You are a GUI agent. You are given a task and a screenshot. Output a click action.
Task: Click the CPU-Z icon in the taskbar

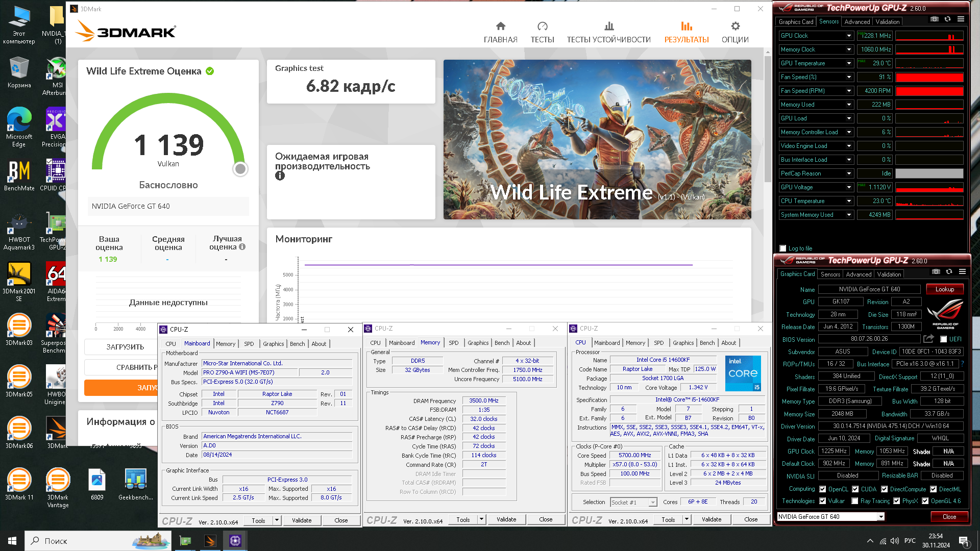point(235,541)
